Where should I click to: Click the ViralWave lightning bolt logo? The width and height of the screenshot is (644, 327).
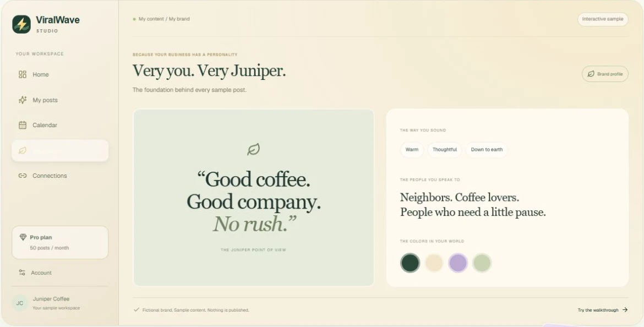pyautogui.click(x=21, y=24)
